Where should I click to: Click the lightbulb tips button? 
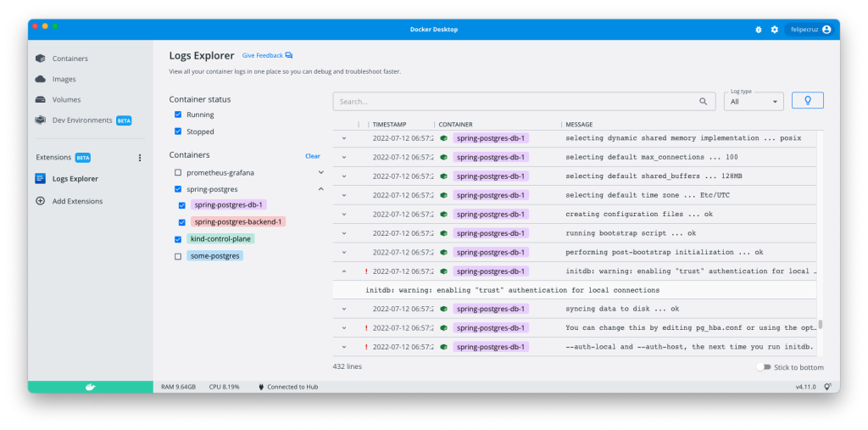pyautogui.click(x=808, y=100)
